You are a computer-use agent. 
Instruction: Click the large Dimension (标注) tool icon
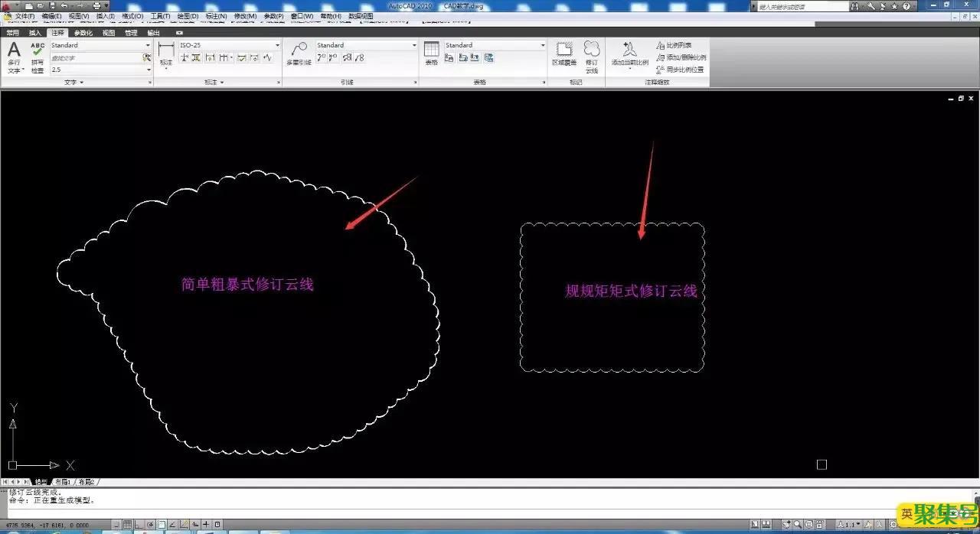[x=166, y=55]
